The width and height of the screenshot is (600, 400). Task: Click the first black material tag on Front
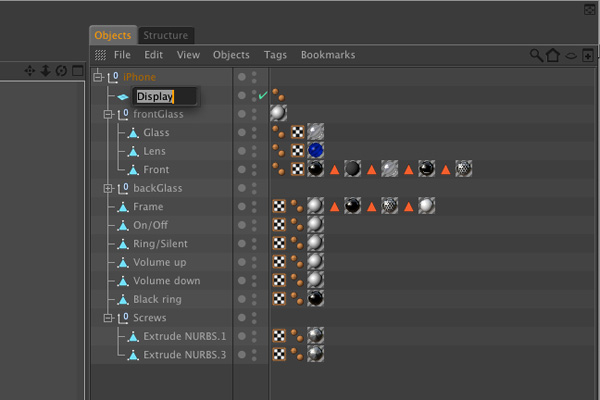point(315,169)
